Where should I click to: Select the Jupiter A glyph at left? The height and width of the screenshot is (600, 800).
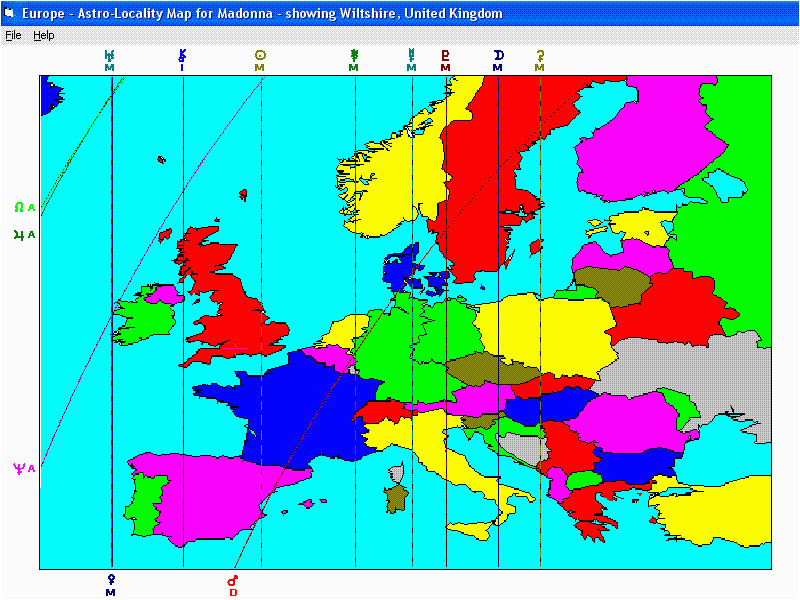pos(24,235)
